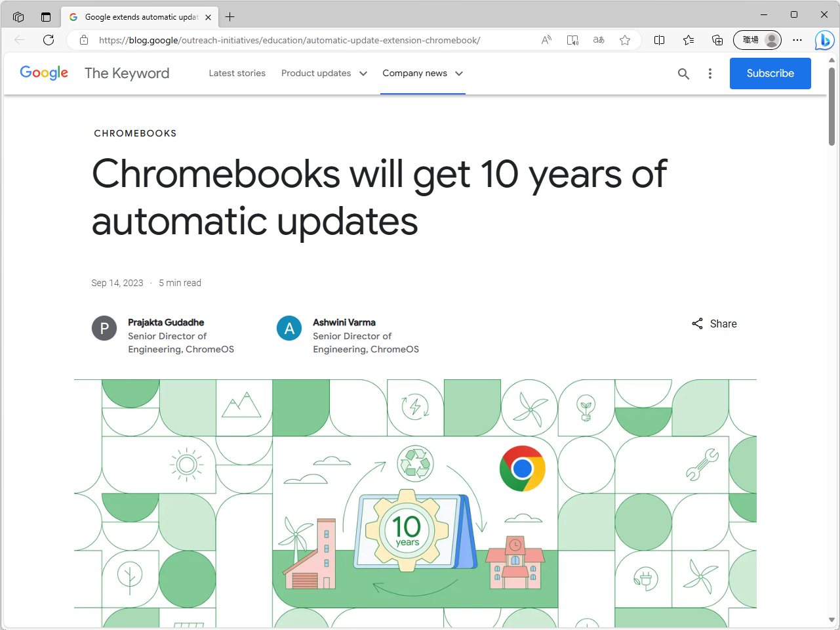Open the browser profile labeled 職場
The image size is (840, 630).
(757, 40)
